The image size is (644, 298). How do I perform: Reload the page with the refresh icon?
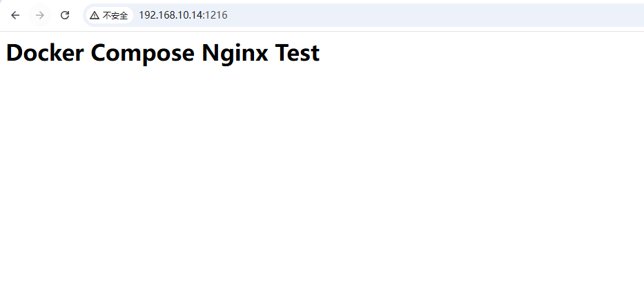pyautogui.click(x=65, y=15)
